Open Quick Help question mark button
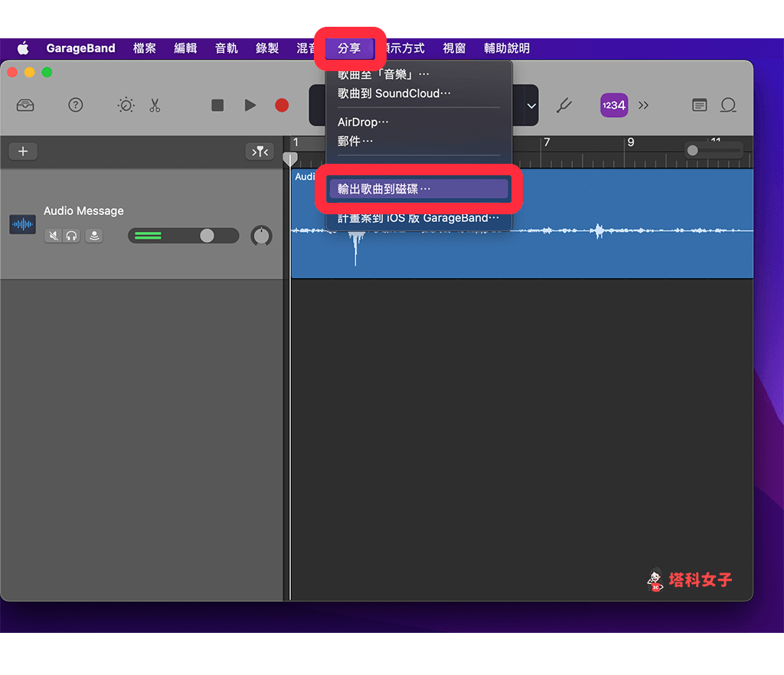The image size is (784, 675). 76,106
